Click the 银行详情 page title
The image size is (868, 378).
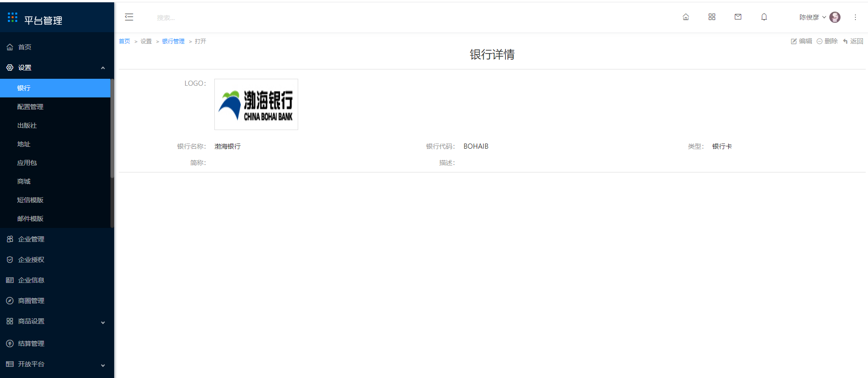click(x=492, y=55)
